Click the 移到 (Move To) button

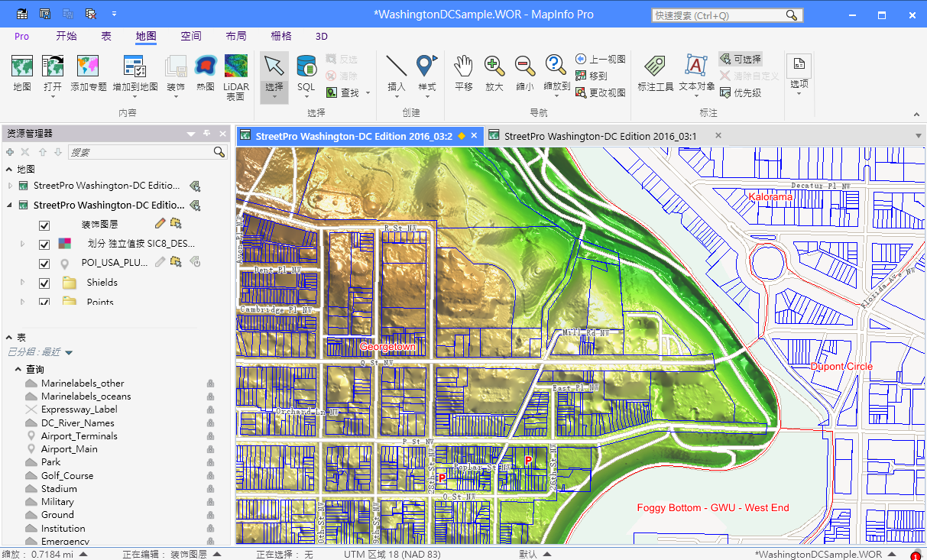pyautogui.click(x=592, y=76)
